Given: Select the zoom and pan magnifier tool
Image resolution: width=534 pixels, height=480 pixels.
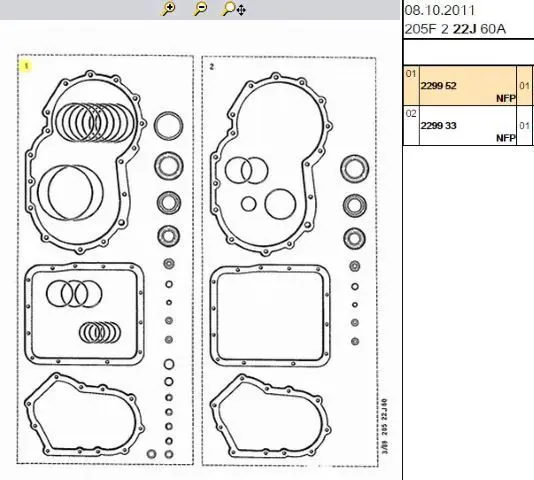Looking at the screenshot, I should (234, 9).
